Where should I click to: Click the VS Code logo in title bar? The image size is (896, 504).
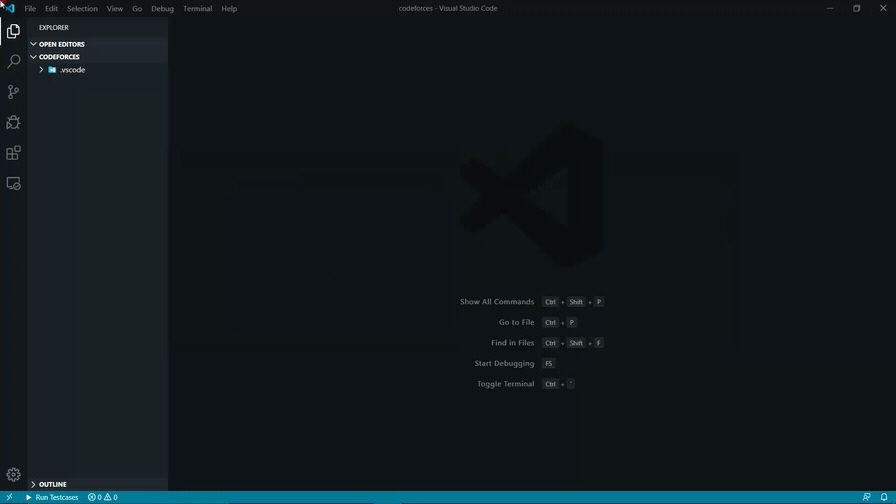pos(10,8)
